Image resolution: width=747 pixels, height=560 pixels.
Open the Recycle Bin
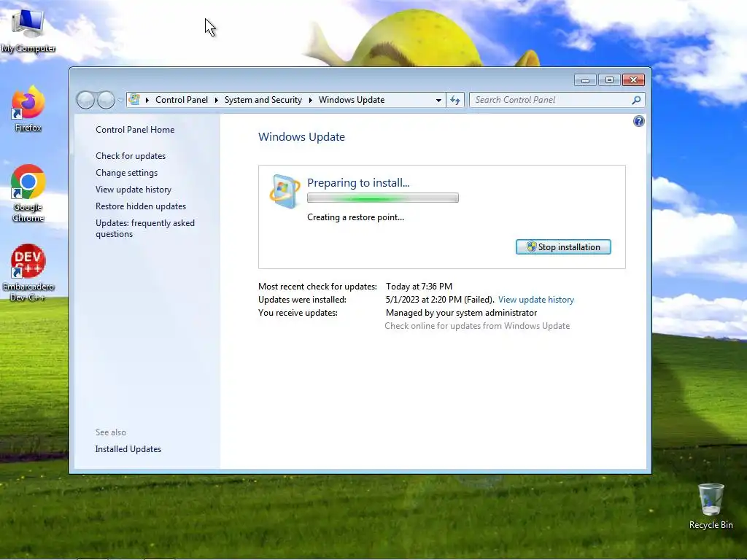[x=711, y=506]
